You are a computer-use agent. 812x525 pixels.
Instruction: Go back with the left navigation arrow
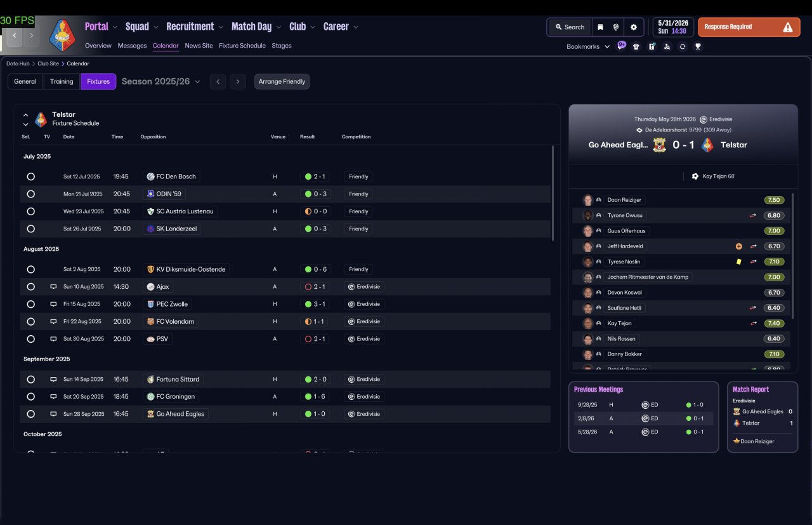15,35
